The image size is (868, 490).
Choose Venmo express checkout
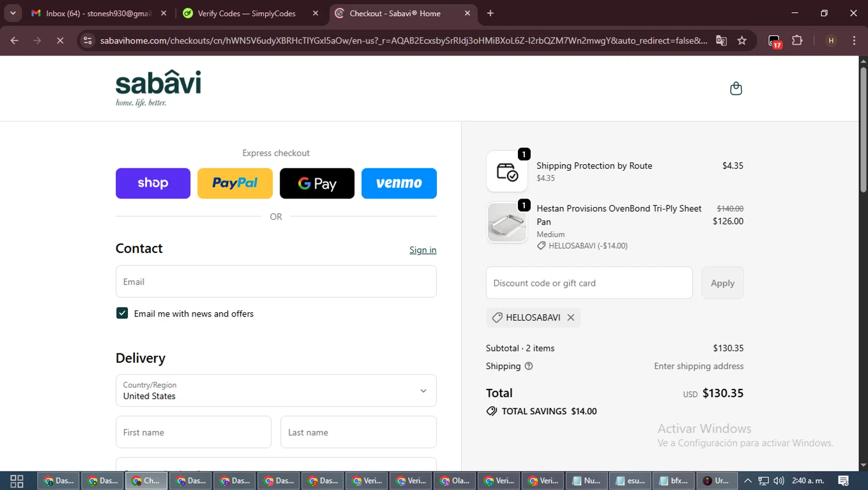tap(399, 183)
